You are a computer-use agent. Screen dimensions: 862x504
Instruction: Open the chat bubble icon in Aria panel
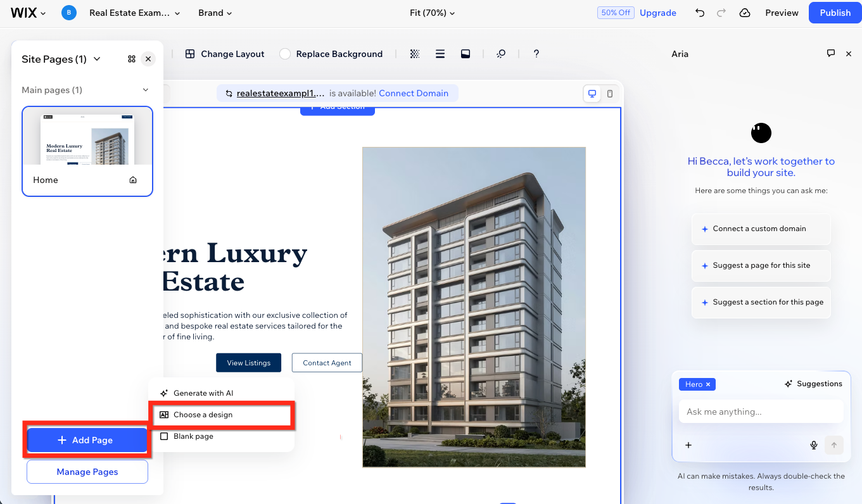point(831,54)
